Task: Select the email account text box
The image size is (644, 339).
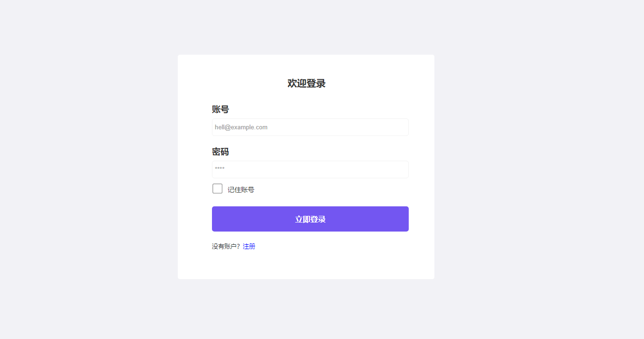Action: (x=310, y=127)
